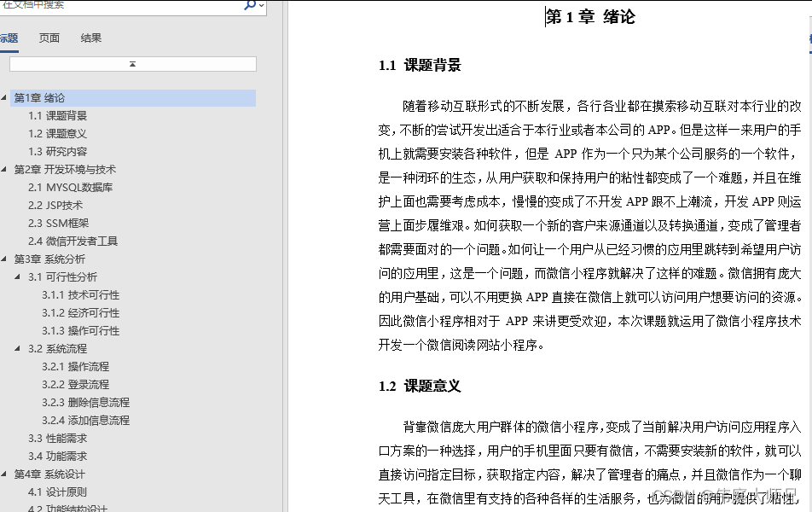Go to heading 3.1.1 技术可行性

[x=81, y=295]
